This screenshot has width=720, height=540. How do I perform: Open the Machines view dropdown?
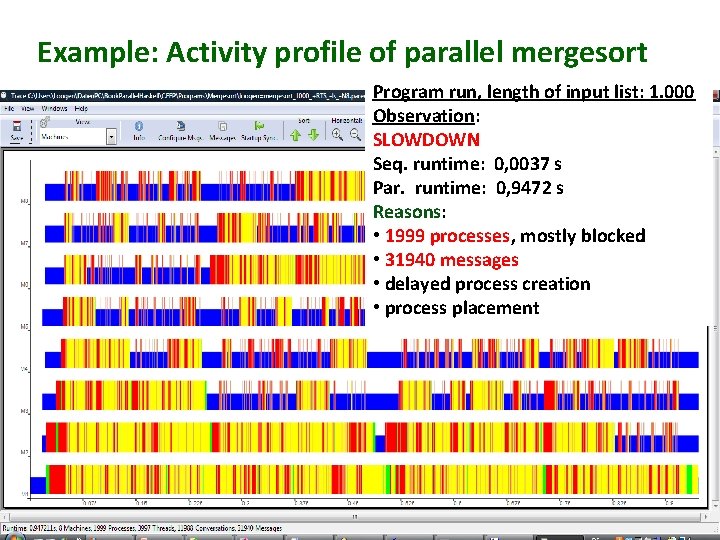111,137
